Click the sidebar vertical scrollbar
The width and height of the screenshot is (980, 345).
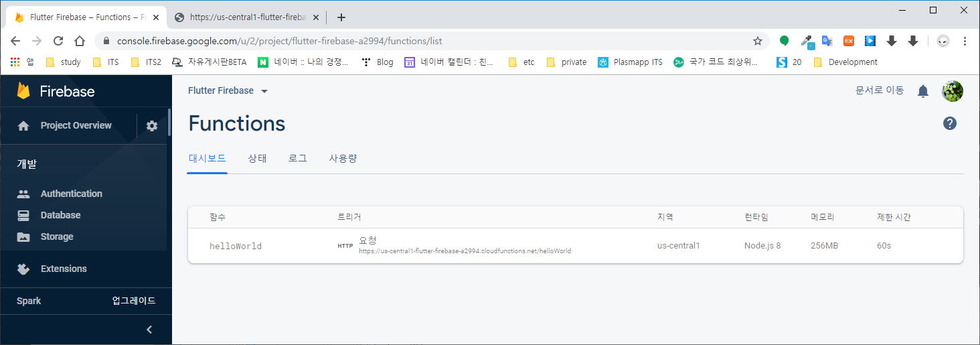(169, 122)
